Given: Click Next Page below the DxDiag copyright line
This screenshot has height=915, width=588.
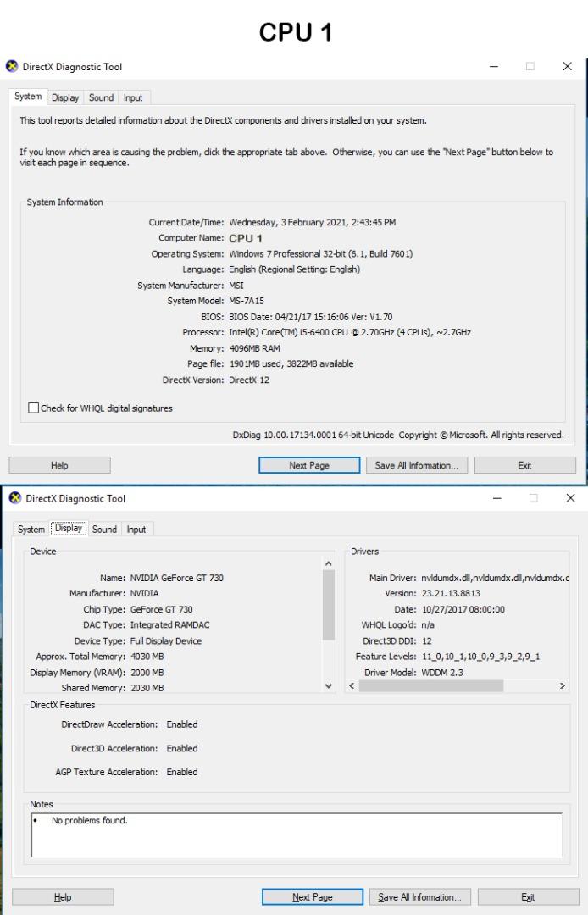Looking at the screenshot, I should (309, 465).
